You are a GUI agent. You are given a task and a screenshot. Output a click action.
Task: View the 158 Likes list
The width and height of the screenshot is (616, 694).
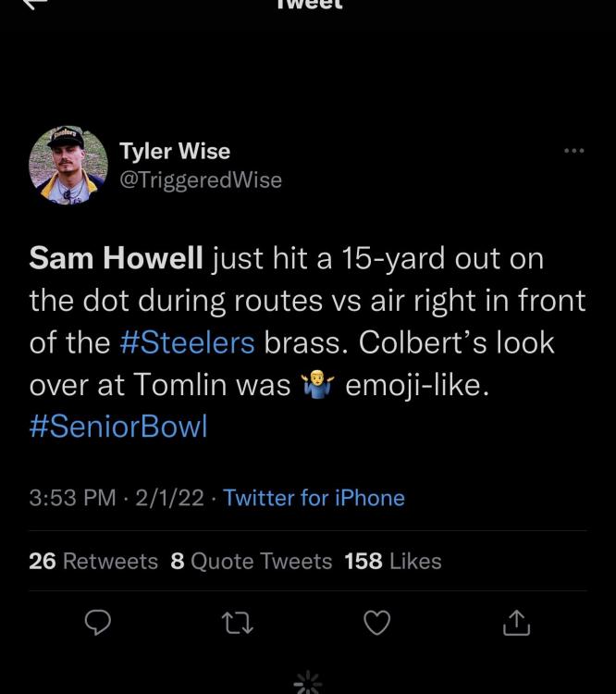click(392, 561)
